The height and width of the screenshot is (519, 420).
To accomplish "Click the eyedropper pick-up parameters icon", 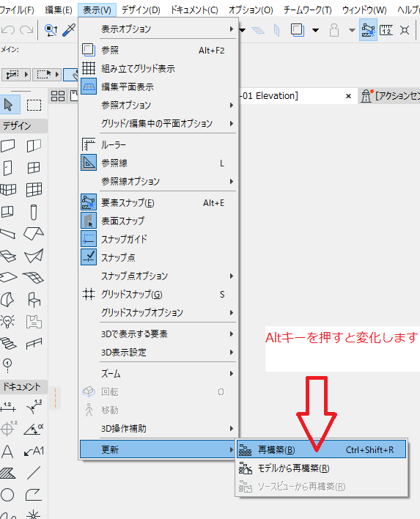I will [69, 30].
